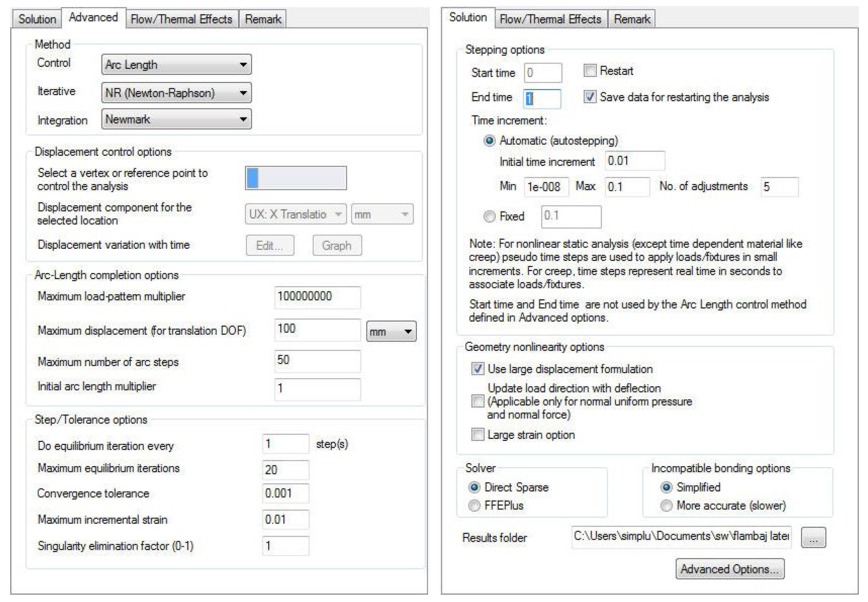
Task: Choose the FFEPlus solver
Action: point(474,505)
